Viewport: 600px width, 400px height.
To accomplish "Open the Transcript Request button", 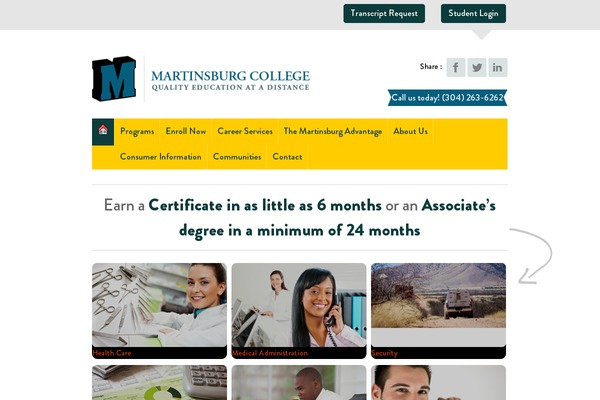I will pyautogui.click(x=384, y=13).
